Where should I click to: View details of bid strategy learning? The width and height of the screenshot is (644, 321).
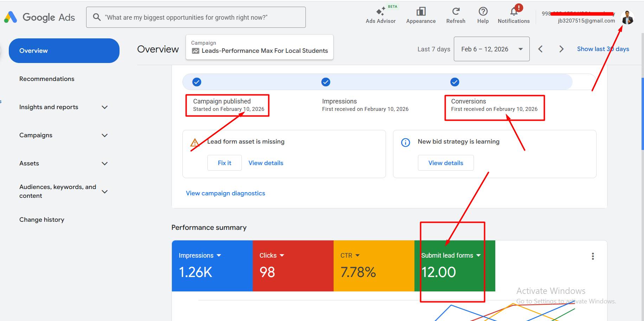point(446,163)
